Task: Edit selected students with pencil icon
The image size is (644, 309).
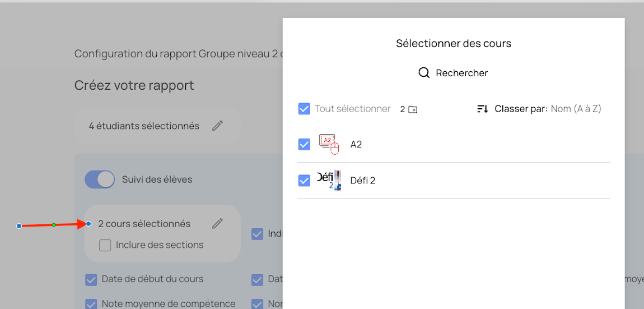Action: tap(217, 126)
